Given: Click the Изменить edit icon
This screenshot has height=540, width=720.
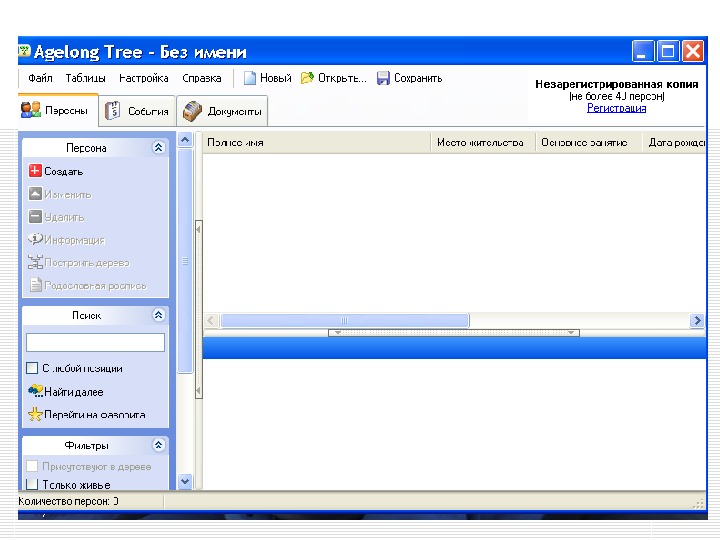Looking at the screenshot, I should 35,194.
